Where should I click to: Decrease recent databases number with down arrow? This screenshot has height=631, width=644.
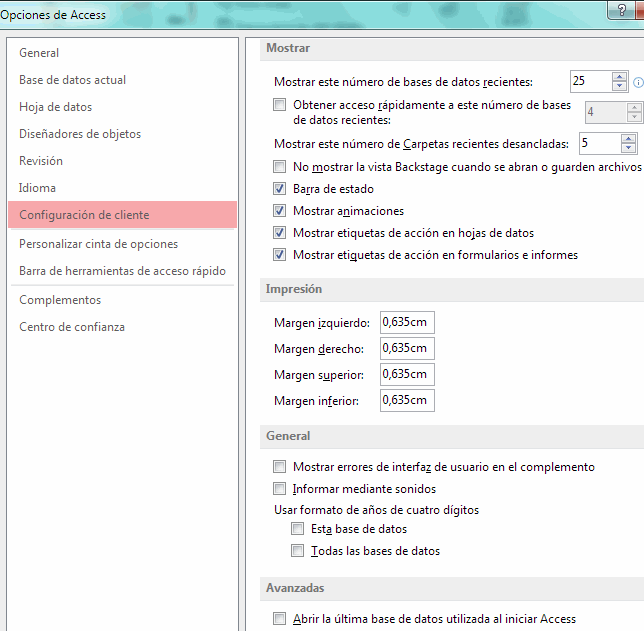coord(619,86)
